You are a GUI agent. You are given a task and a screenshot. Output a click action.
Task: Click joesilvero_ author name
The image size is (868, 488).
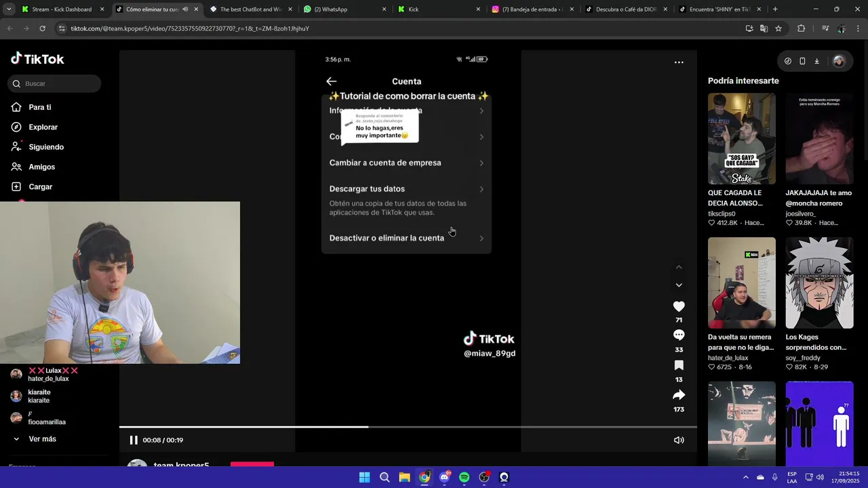click(801, 213)
